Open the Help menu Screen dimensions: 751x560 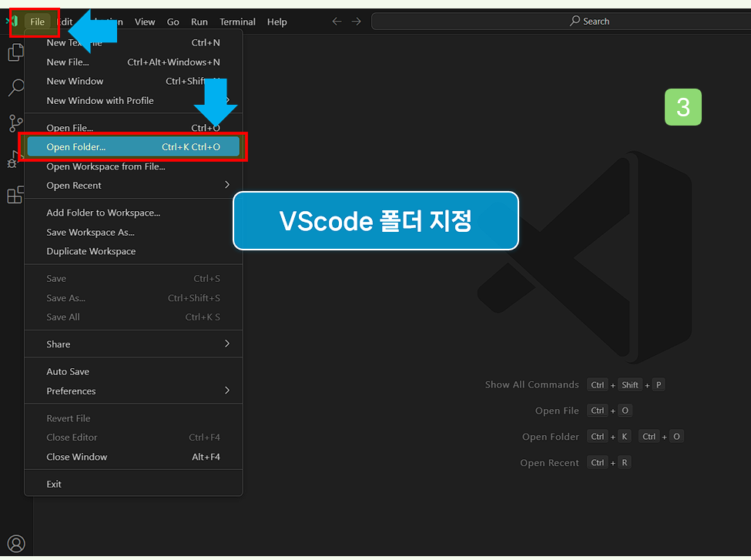click(x=277, y=22)
